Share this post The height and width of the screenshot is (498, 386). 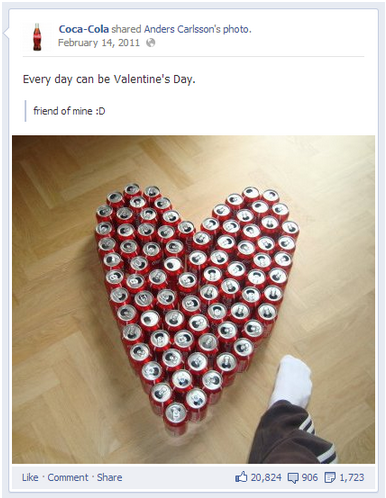point(109,477)
